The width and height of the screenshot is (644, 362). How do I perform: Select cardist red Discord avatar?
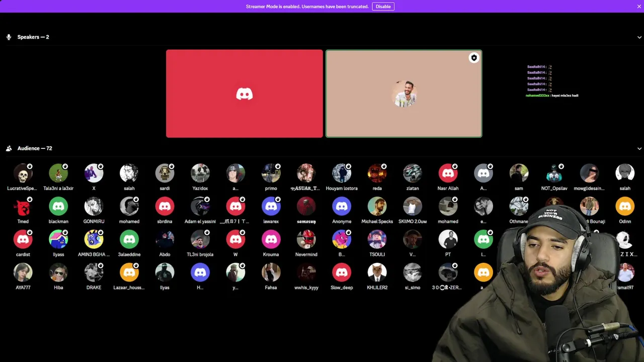[x=23, y=239]
